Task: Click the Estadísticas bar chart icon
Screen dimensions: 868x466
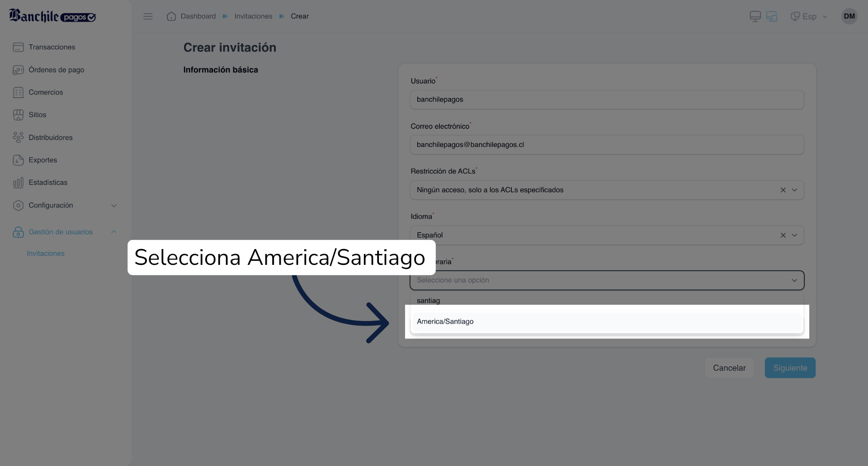Action: (x=18, y=183)
